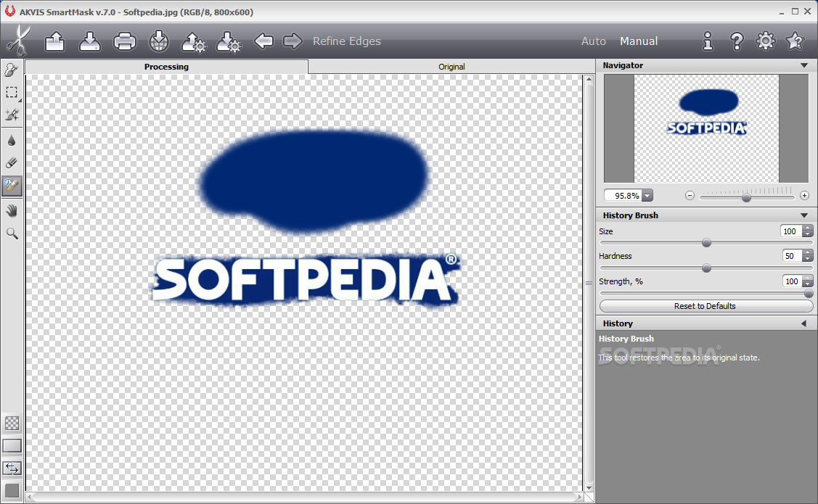Click the Size slider handle
This screenshot has width=818, height=504.
click(x=706, y=243)
